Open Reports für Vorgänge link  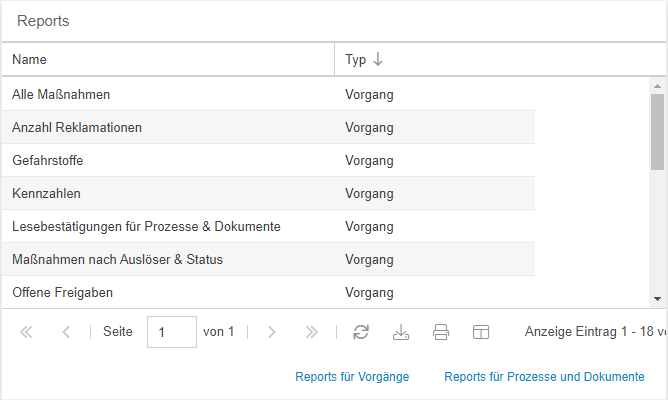coord(354,377)
